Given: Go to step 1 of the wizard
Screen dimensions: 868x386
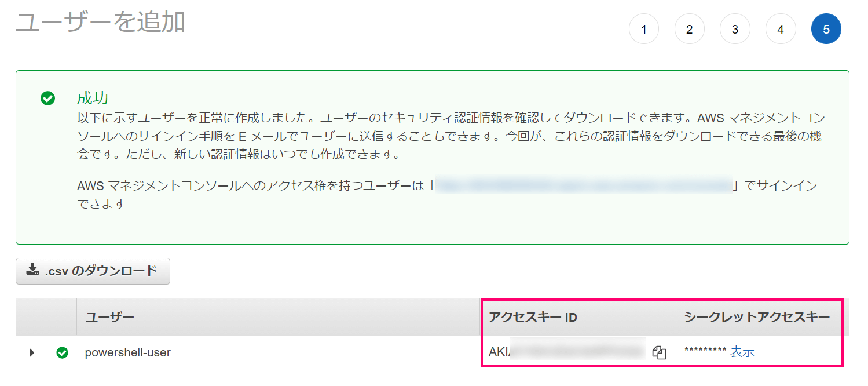Looking at the screenshot, I should click(643, 30).
